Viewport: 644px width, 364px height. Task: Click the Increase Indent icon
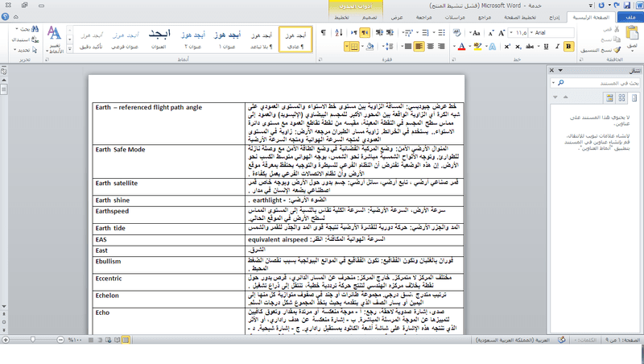[x=379, y=33]
